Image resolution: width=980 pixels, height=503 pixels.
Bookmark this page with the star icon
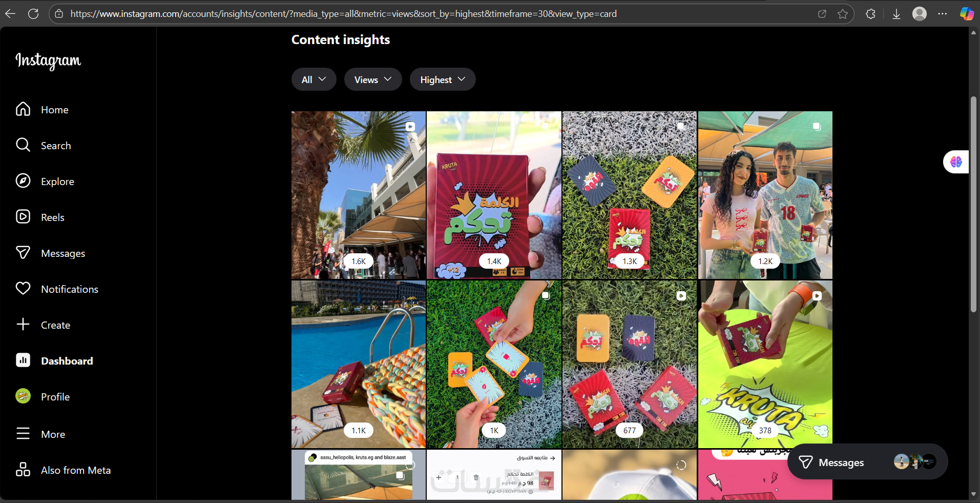(843, 14)
